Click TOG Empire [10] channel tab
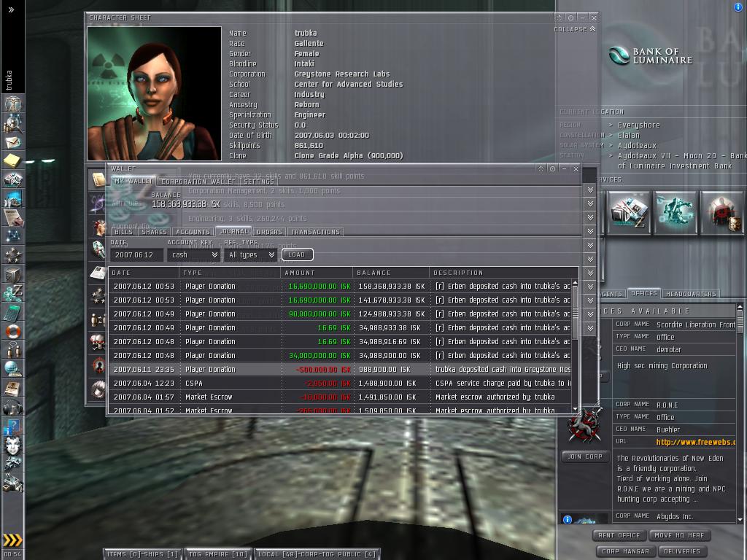This screenshot has width=747, height=560. 217,554
